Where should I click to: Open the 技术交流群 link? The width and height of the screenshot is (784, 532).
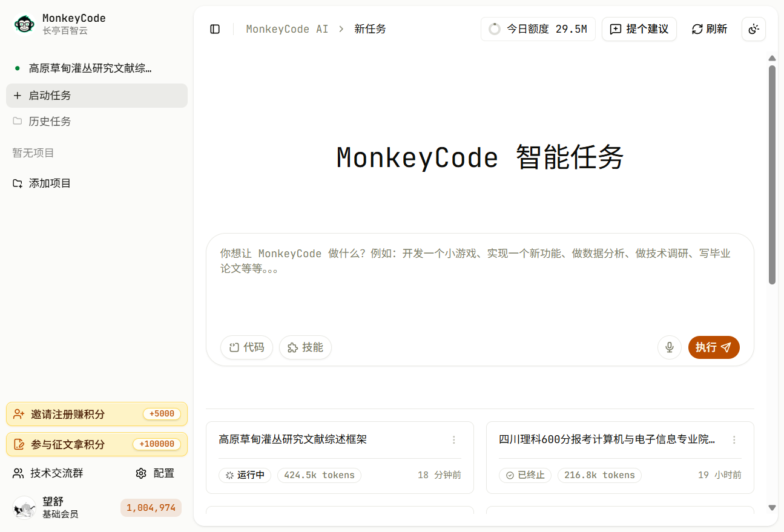point(48,473)
